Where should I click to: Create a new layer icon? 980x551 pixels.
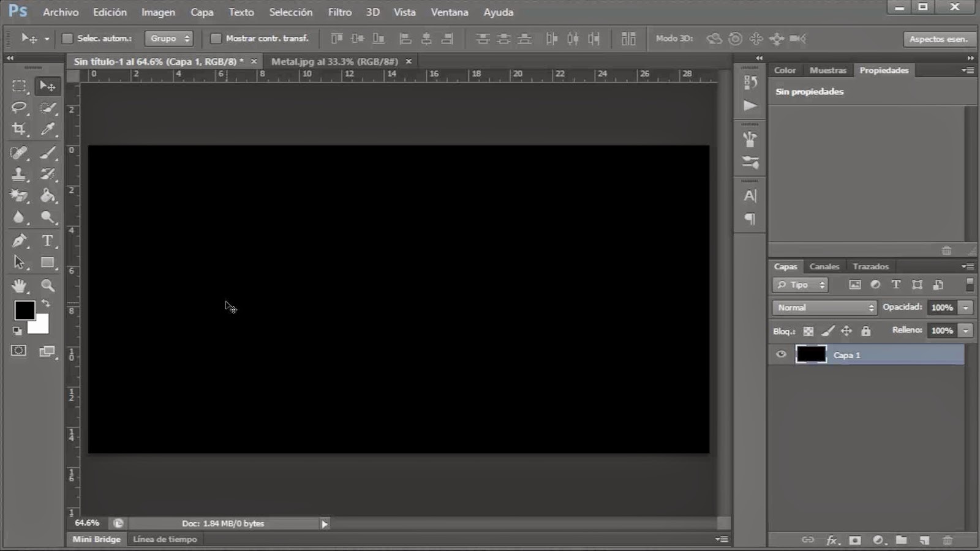coord(924,540)
